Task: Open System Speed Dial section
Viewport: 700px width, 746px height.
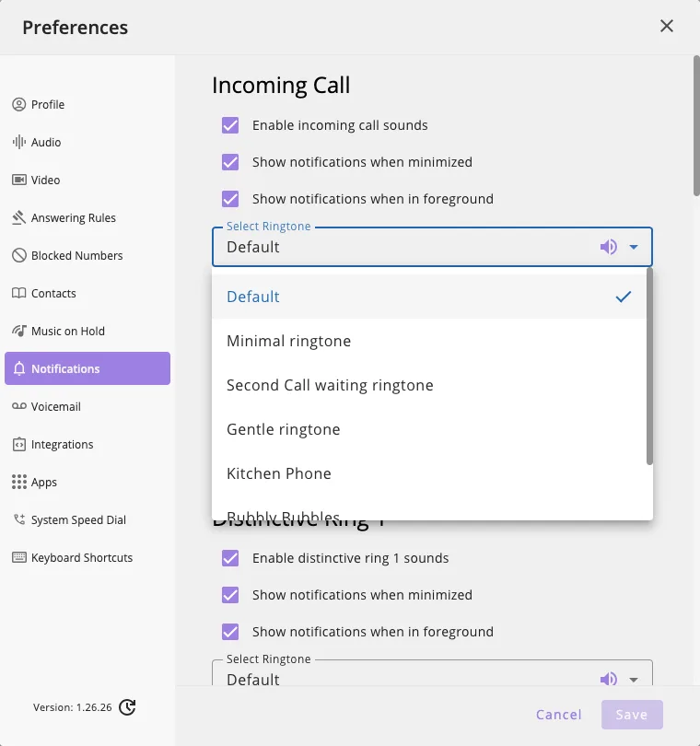Action: 87,519
